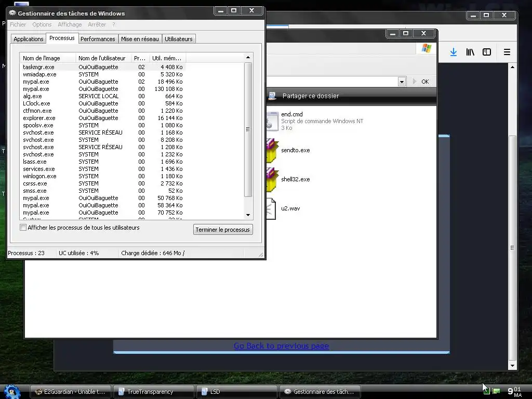
Task: Switch to the Mise en réseau tab
Action: [x=140, y=39]
